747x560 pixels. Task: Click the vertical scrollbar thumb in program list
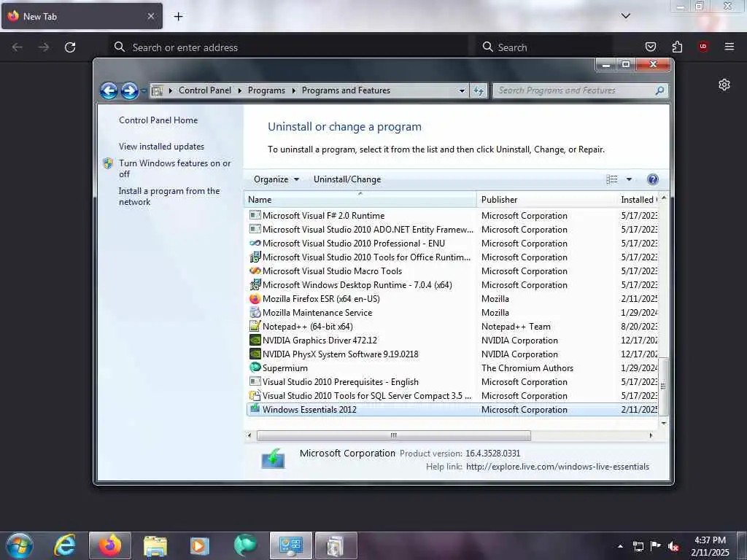[663, 386]
